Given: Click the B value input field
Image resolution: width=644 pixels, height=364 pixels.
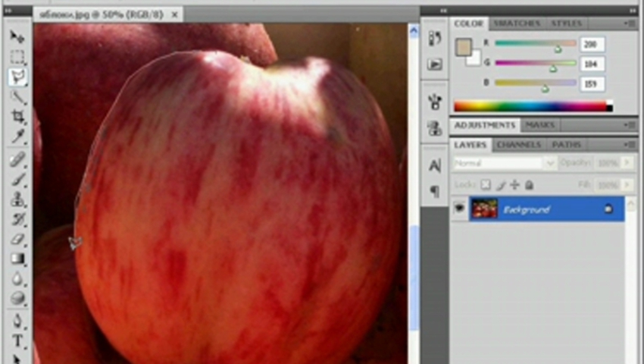Looking at the screenshot, I should 592,83.
